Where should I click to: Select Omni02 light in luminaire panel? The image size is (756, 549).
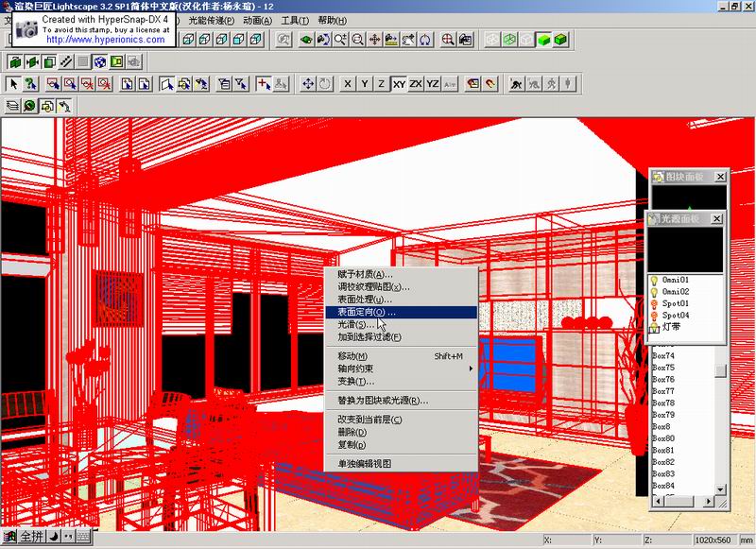676,292
